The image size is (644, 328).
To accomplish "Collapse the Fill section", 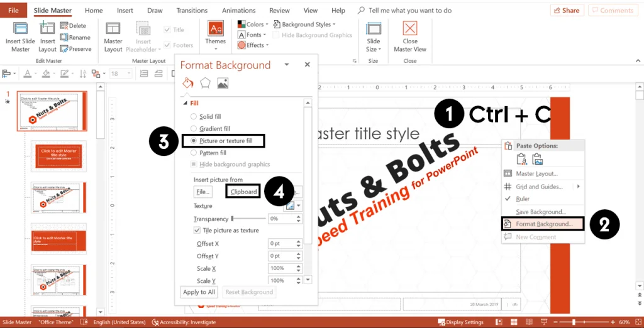I will 184,104.
